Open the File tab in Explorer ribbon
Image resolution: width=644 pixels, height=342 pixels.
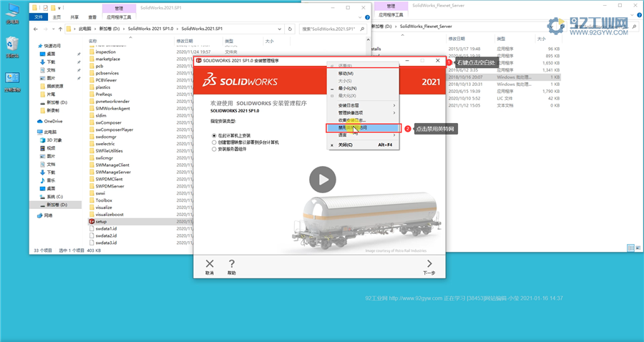(39, 17)
